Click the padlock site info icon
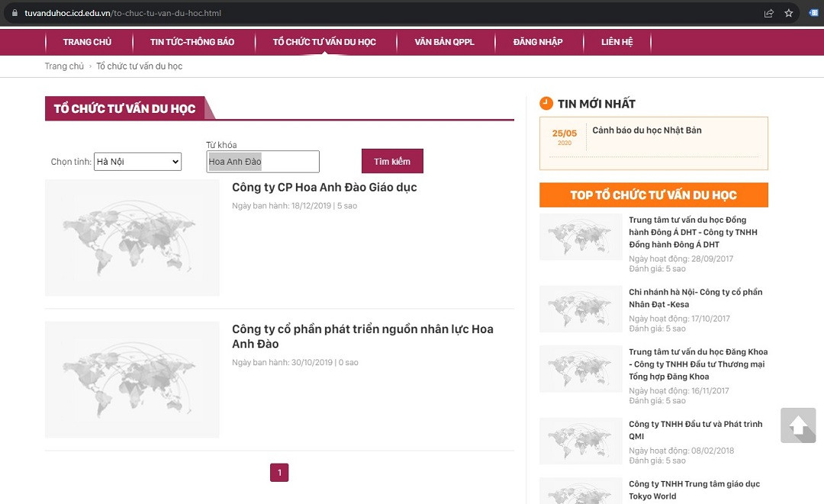The image size is (824, 504). [x=14, y=13]
